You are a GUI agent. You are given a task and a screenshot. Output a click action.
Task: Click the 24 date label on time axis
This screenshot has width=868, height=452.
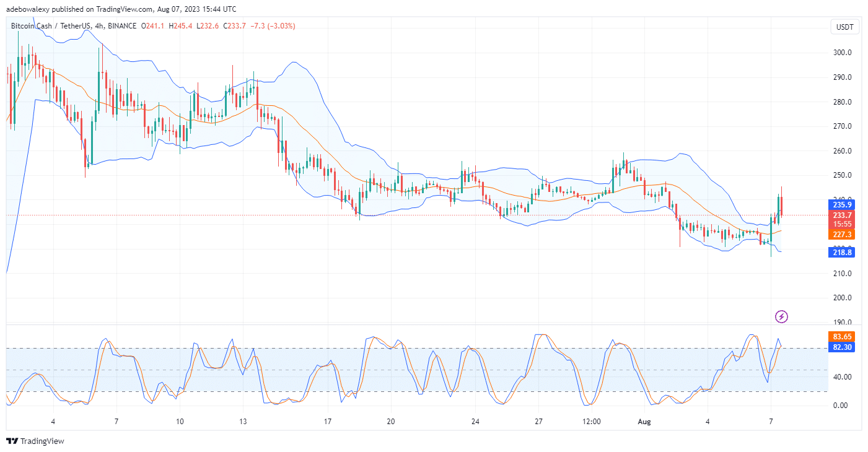pos(475,421)
